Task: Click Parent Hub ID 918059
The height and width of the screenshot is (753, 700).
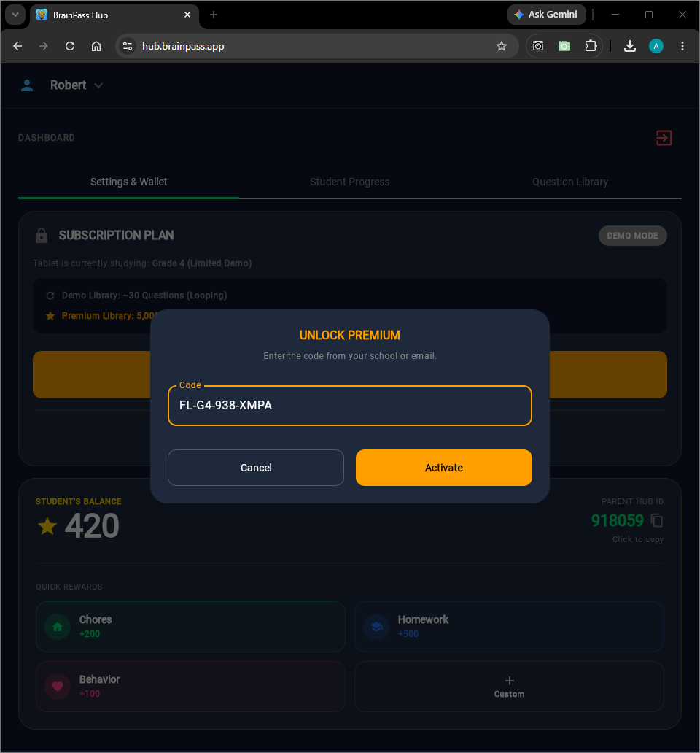Action: (x=617, y=520)
